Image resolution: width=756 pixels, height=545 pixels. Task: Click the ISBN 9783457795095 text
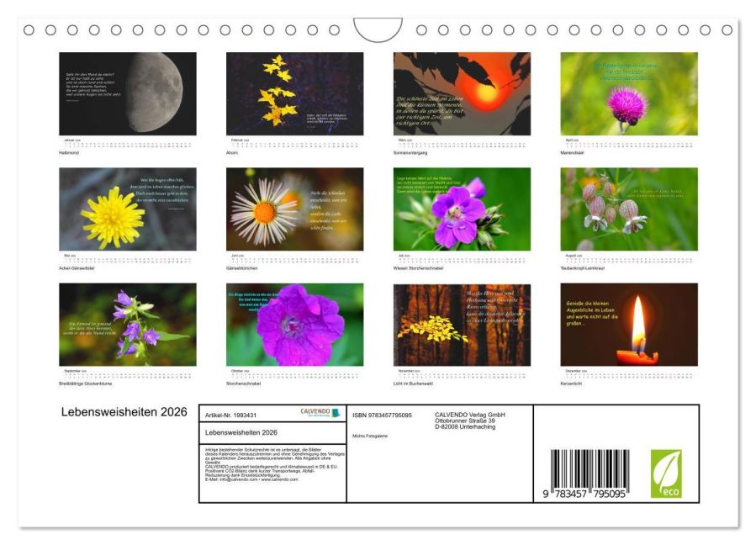tap(382, 415)
